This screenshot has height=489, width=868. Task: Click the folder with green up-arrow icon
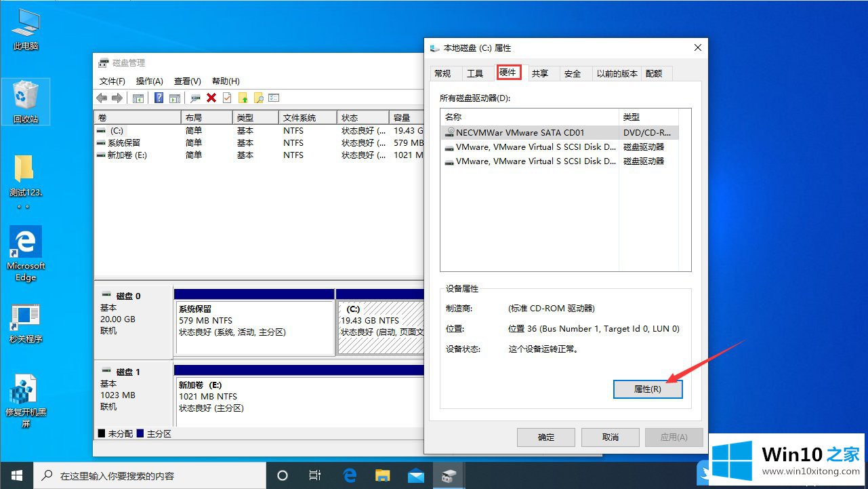243,98
